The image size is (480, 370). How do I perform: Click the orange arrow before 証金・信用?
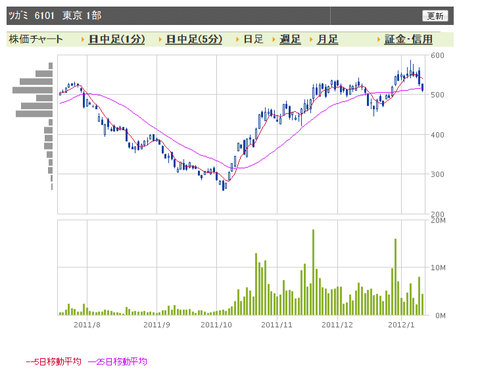(379, 40)
